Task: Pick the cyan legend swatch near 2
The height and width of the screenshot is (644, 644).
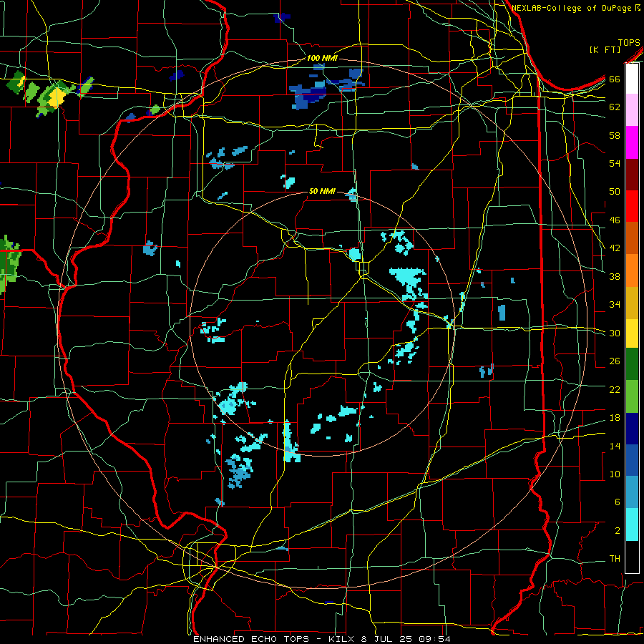Action: [x=632, y=525]
